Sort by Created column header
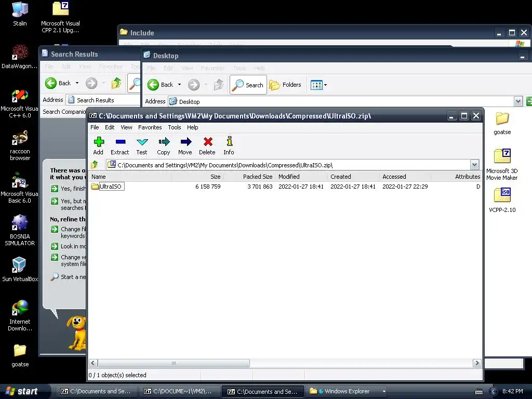This screenshot has height=399, width=532. [353, 177]
